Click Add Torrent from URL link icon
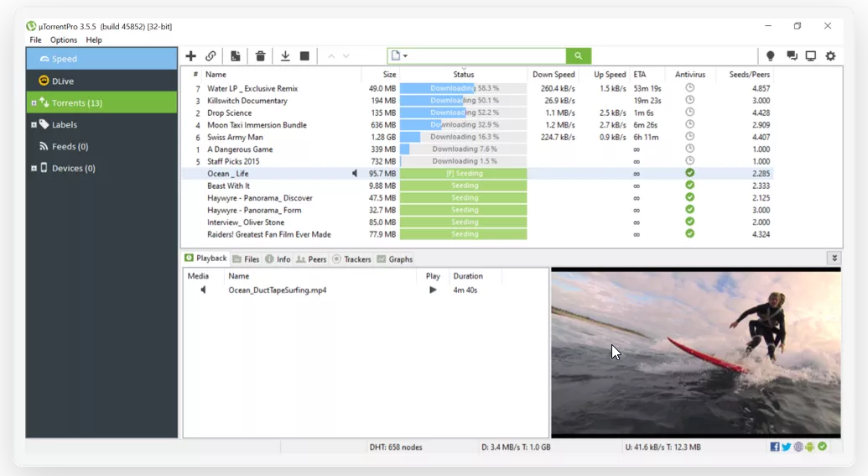The image size is (868, 476). click(x=211, y=56)
